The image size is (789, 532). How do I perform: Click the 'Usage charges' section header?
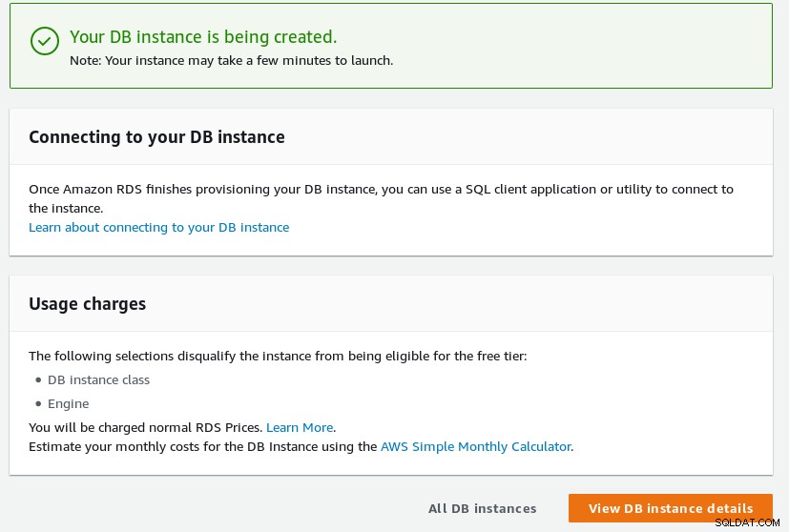(x=87, y=304)
